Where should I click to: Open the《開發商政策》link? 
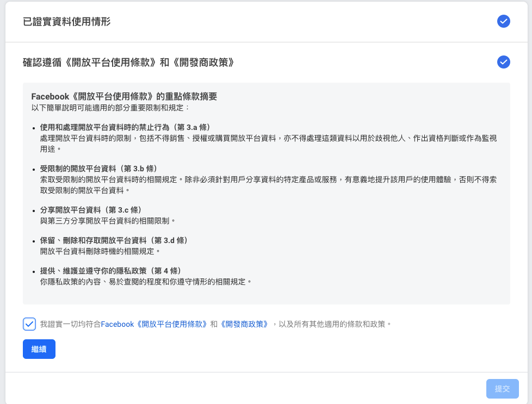point(244,324)
